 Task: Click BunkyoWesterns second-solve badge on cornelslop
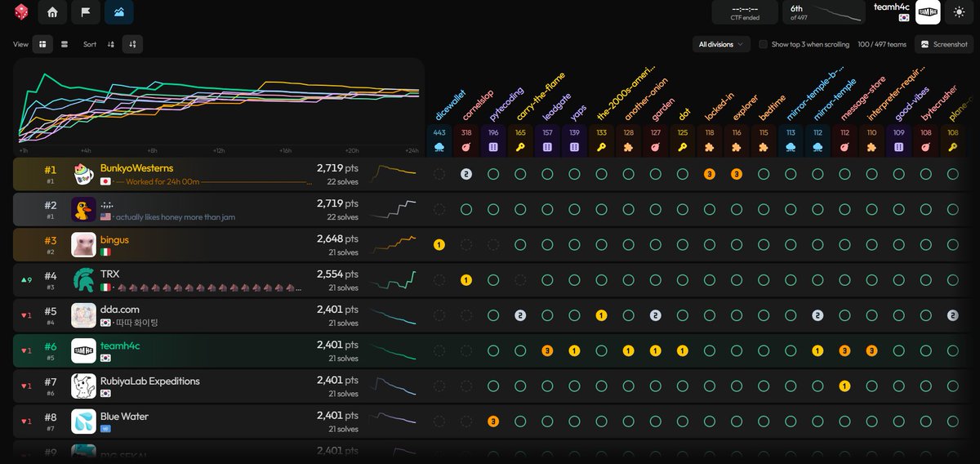pyautogui.click(x=466, y=174)
